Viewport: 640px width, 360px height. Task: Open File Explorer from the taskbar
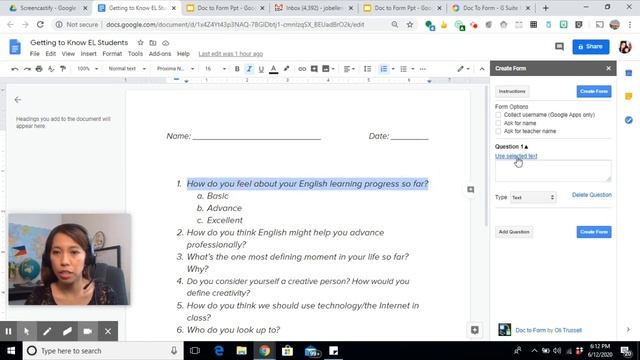242,351
